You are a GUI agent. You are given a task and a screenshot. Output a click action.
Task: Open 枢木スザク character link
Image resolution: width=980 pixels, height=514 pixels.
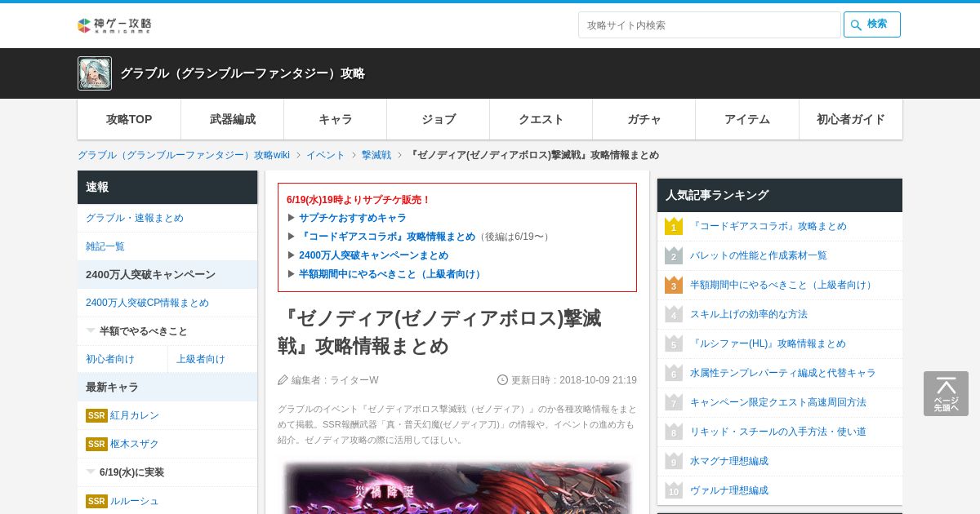135,444
